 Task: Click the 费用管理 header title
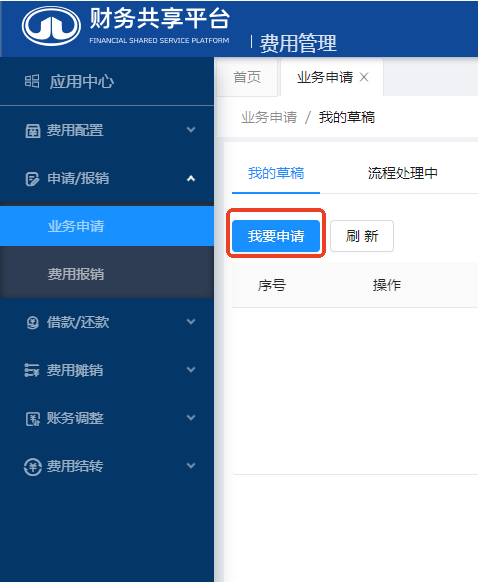[298, 43]
